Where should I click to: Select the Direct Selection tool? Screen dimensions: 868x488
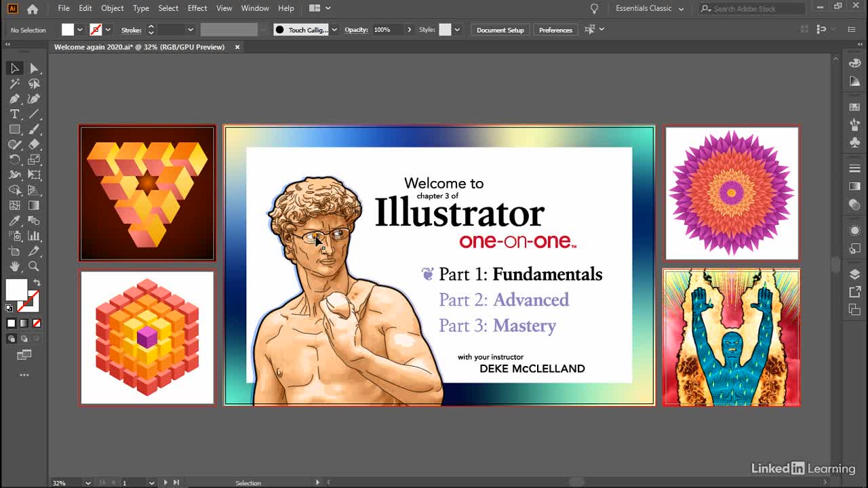coord(34,68)
